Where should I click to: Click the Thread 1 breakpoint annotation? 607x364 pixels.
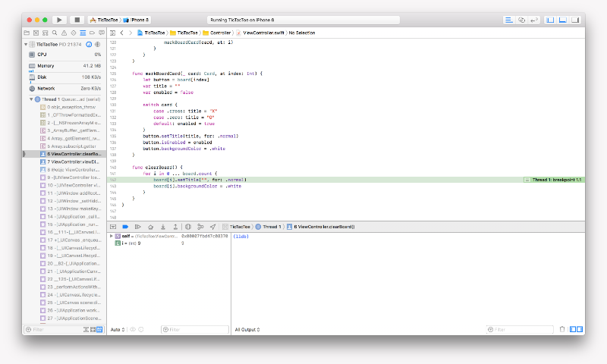point(553,180)
